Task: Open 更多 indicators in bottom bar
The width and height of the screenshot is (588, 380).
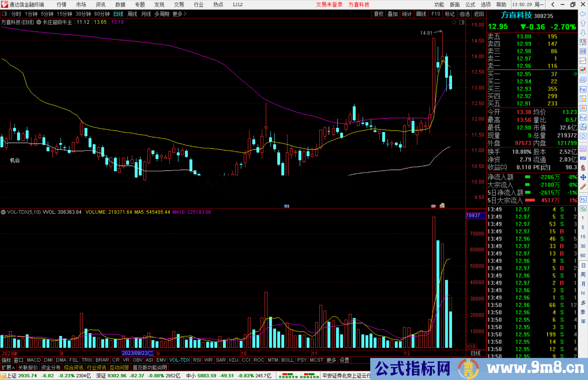Action: [x=331, y=360]
